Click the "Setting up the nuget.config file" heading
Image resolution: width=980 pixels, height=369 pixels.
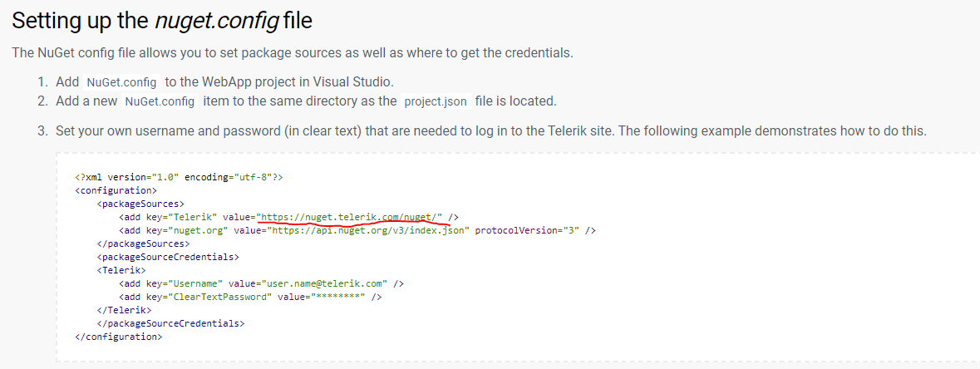pos(162,21)
